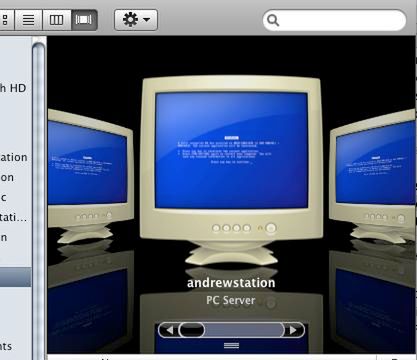Click Cover Flow right scroll arrow

(x=294, y=330)
